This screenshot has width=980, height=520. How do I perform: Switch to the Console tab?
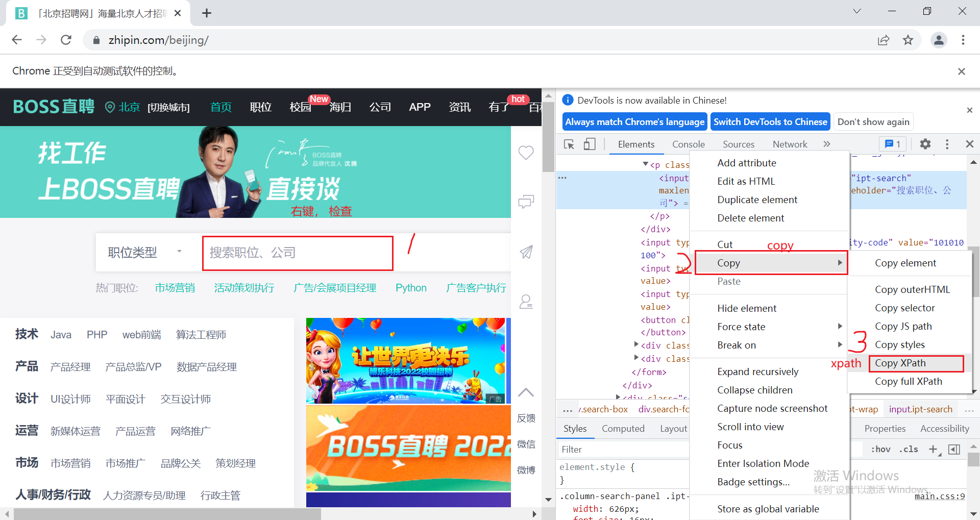tap(688, 144)
